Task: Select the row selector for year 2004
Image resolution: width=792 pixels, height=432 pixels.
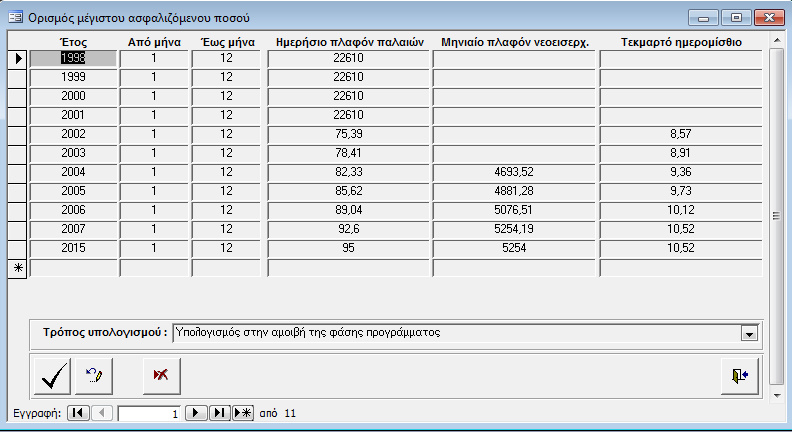Action: pos(18,172)
